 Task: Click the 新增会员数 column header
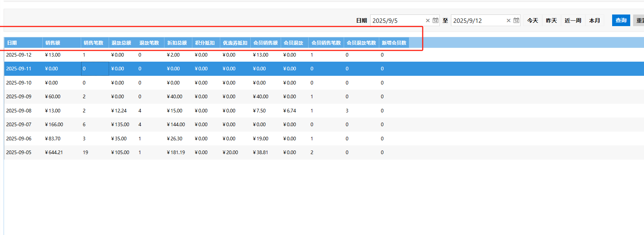(x=394, y=43)
